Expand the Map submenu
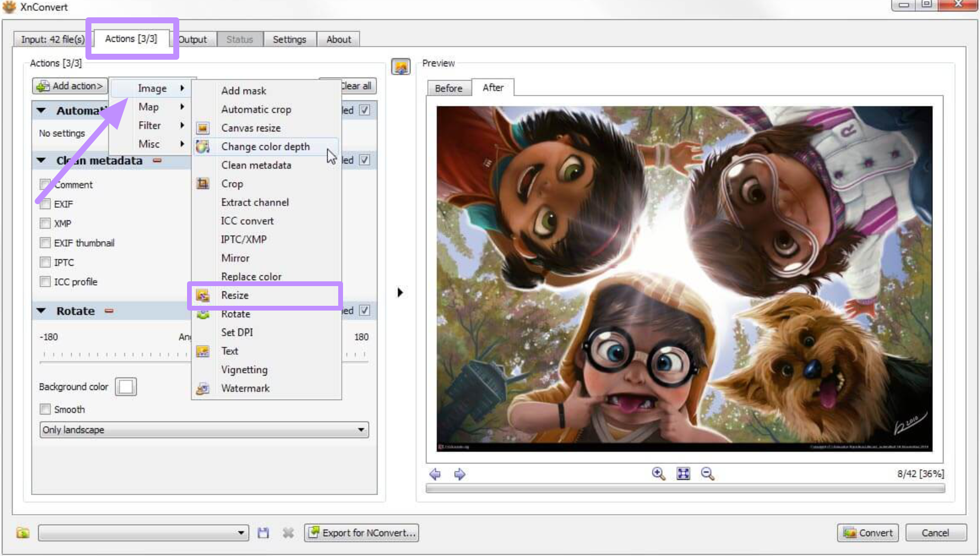 (151, 107)
